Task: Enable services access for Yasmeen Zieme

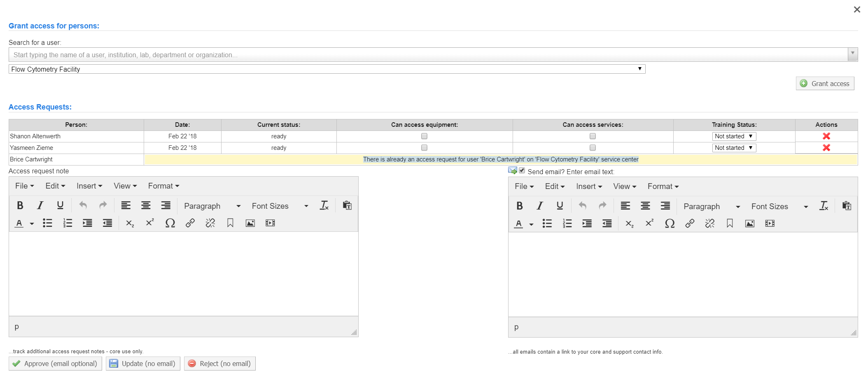Action: pyautogui.click(x=593, y=148)
